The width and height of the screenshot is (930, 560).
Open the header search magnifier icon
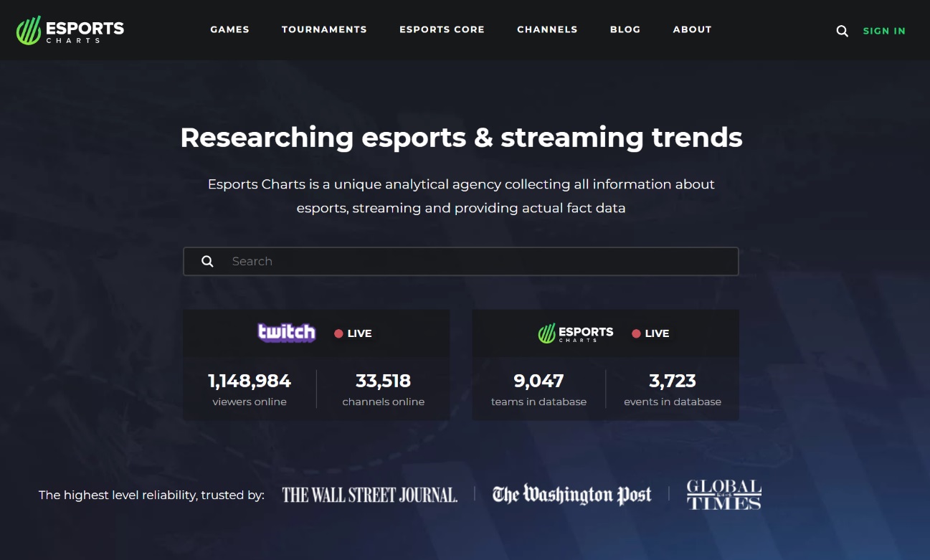tap(843, 31)
